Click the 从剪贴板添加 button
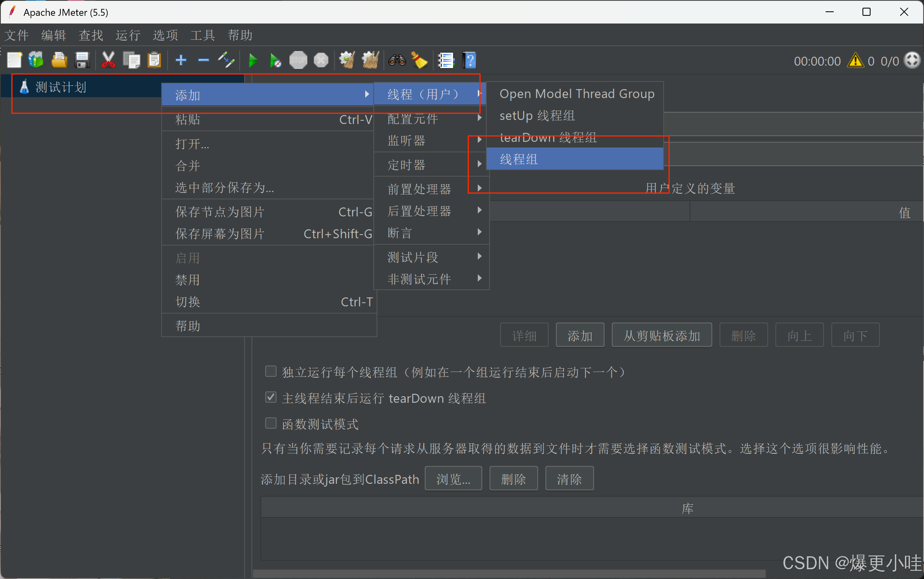This screenshot has width=924, height=579. click(x=662, y=335)
